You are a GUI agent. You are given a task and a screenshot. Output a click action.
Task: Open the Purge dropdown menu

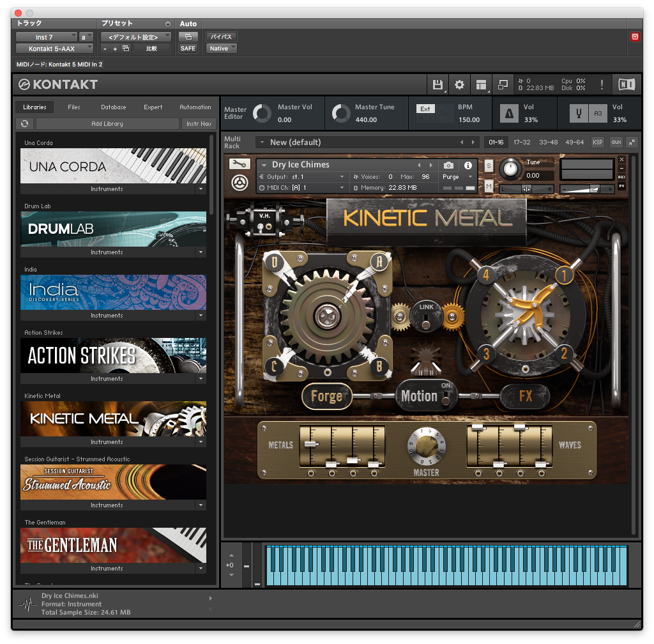click(457, 177)
